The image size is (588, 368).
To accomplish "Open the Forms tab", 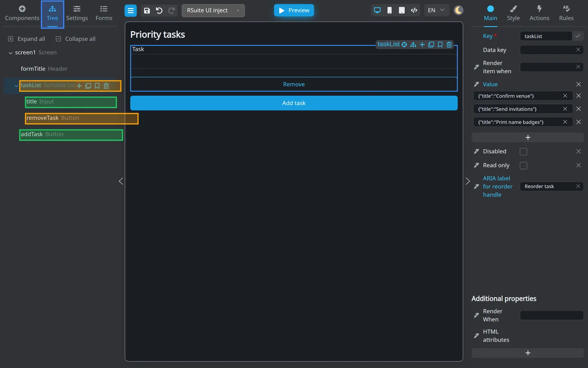I will coord(104,13).
